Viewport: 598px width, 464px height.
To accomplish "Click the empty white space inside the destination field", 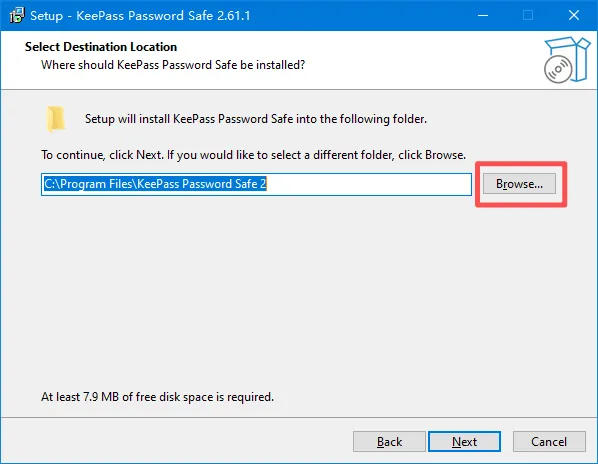I will coord(368,184).
